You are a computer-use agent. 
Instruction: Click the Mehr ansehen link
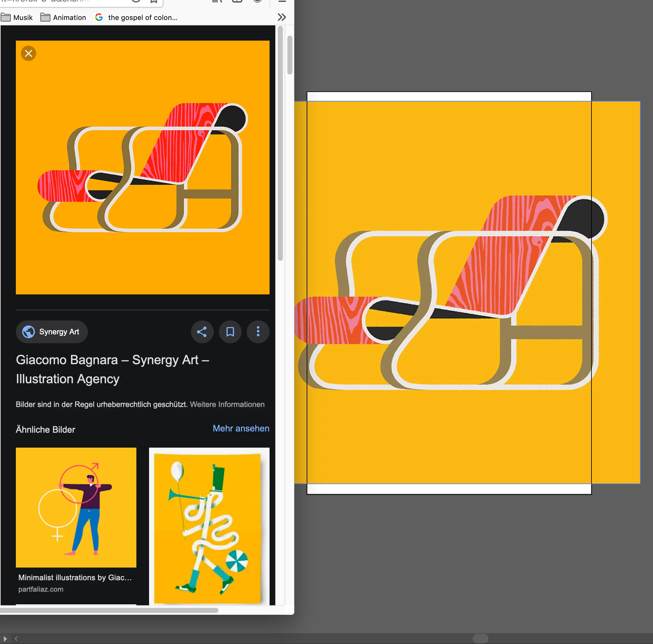(241, 428)
